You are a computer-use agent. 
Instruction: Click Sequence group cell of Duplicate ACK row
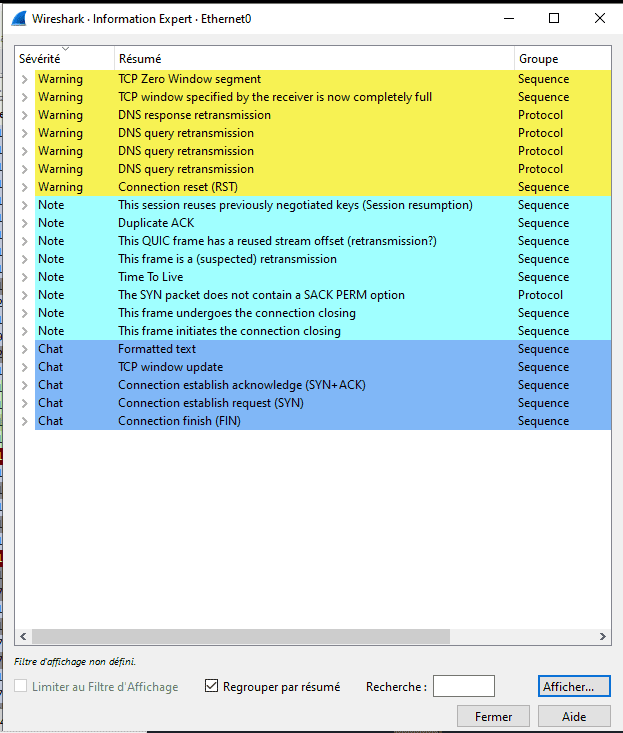(544, 223)
